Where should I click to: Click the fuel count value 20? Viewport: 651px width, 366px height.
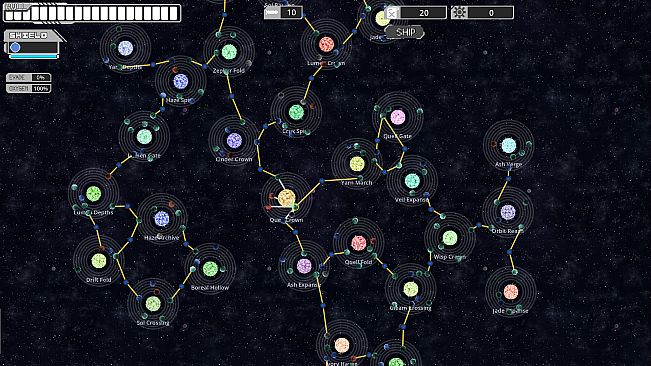click(x=423, y=13)
